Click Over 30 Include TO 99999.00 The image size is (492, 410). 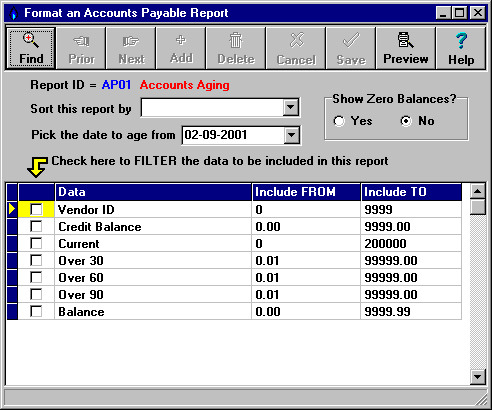(411, 261)
